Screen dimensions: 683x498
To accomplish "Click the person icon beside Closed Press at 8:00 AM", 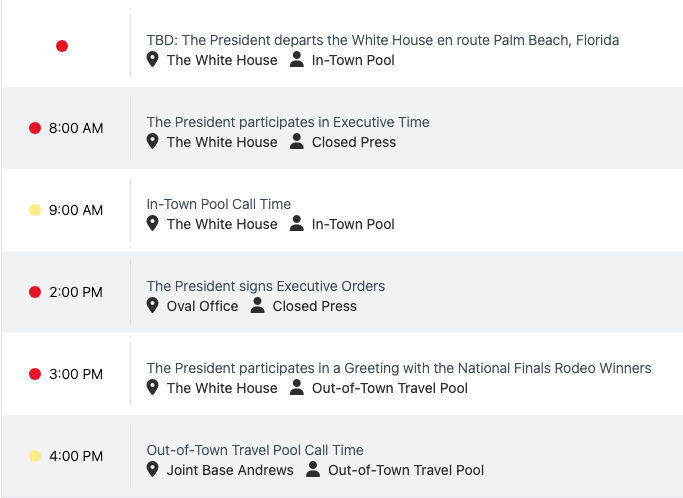I will click(297, 142).
